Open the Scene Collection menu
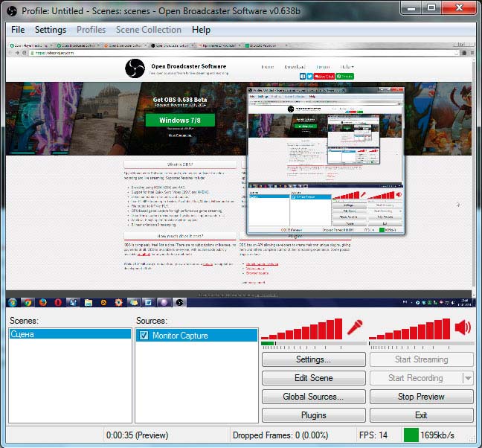 tap(149, 30)
